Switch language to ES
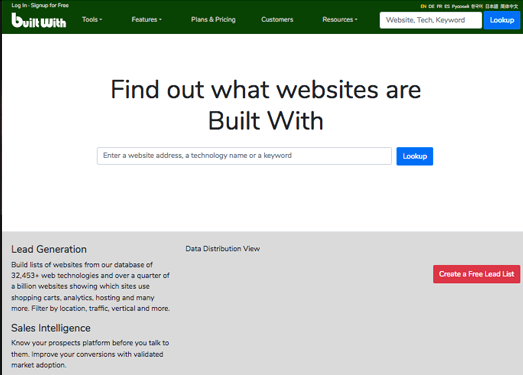The width and height of the screenshot is (523, 375). click(x=447, y=6)
